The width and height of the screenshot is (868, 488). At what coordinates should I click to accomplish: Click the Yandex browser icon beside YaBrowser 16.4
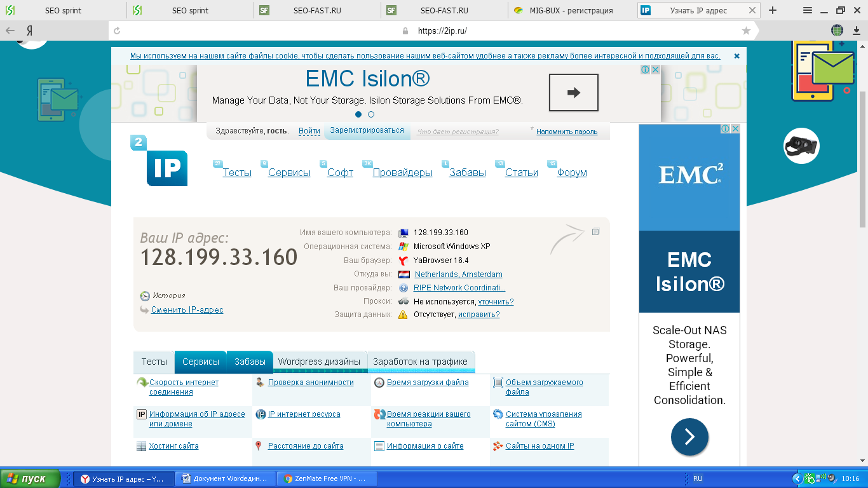coord(403,261)
